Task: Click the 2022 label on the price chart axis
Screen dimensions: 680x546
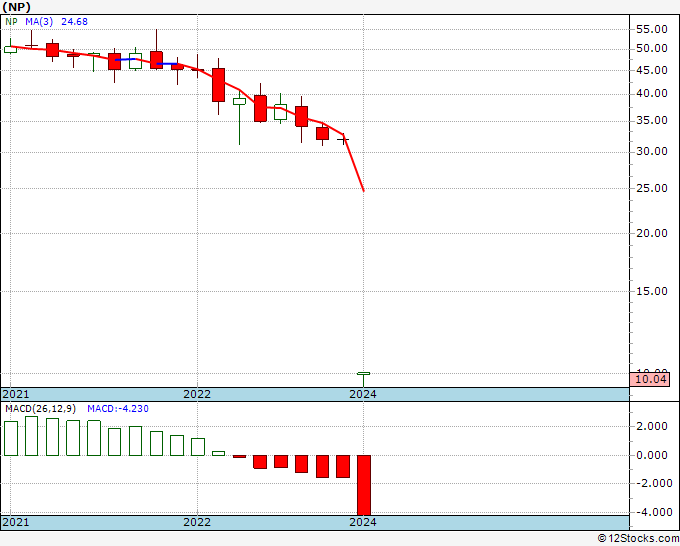Action: click(197, 394)
